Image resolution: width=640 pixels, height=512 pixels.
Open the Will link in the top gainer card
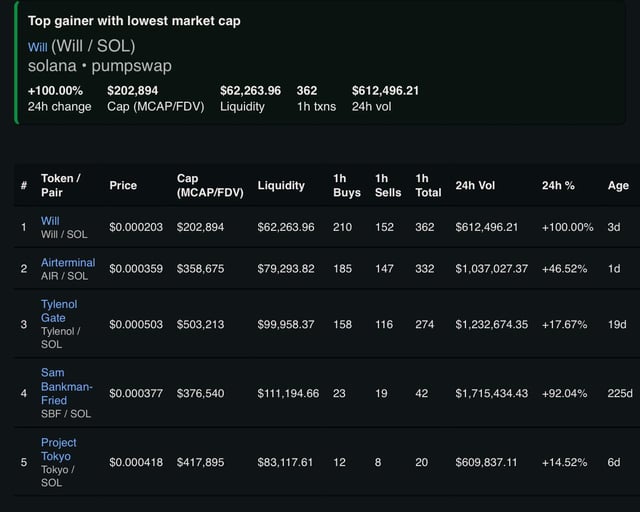[x=37, y=46]
